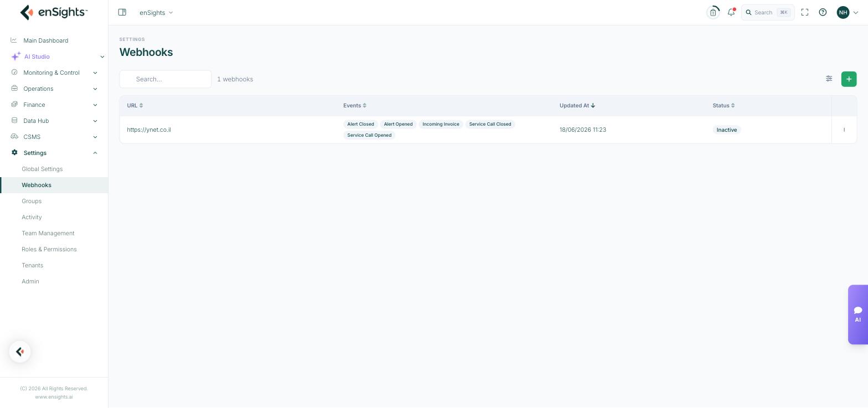Screen dimensions: 868x408
Task: Open Activity settings page
Action: tap(32, 217)
